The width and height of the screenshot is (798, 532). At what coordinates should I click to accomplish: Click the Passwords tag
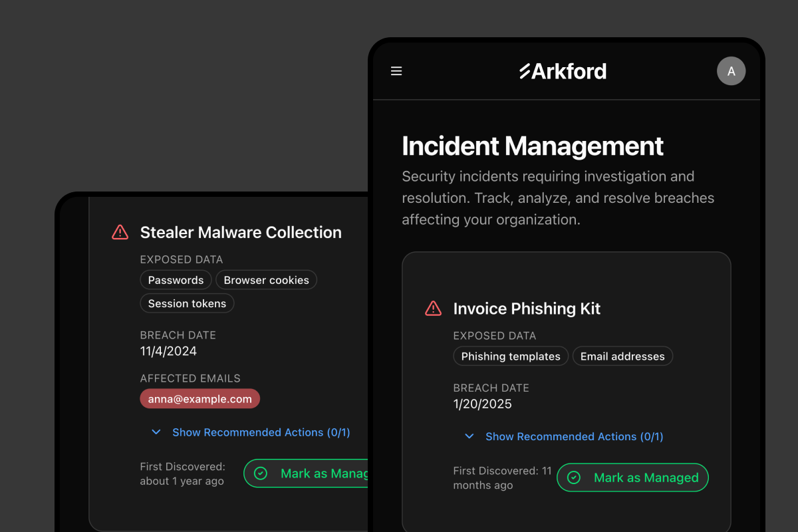(x=176, y=280)
